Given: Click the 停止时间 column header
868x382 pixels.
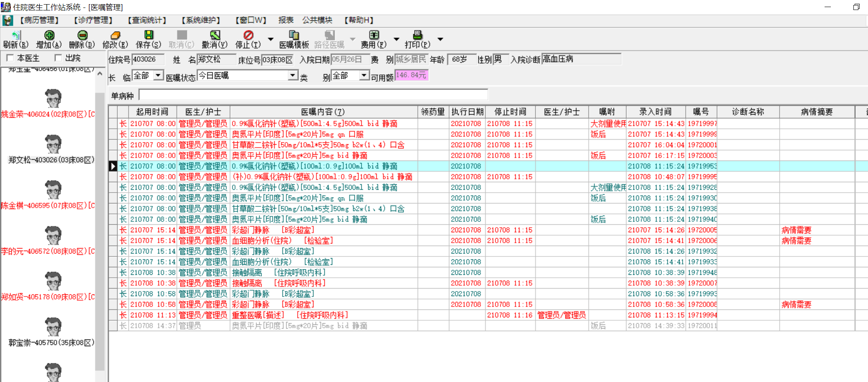Looking at the screenshot, I should pos(510,112).
